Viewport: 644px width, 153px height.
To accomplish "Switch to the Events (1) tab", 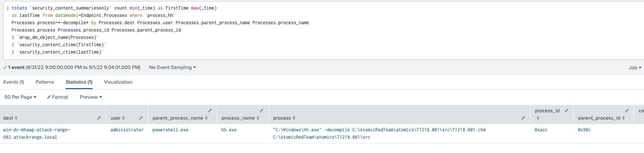I will pos(14,82).
